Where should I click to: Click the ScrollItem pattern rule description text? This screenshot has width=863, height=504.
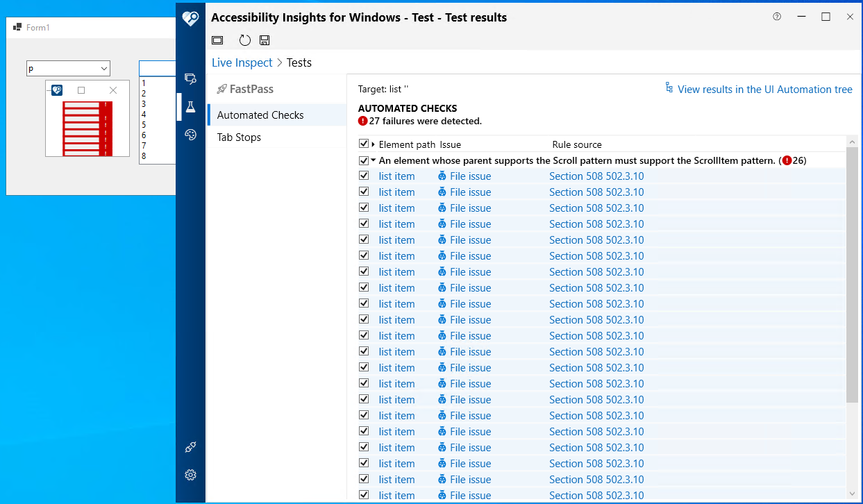coord(577,160)
